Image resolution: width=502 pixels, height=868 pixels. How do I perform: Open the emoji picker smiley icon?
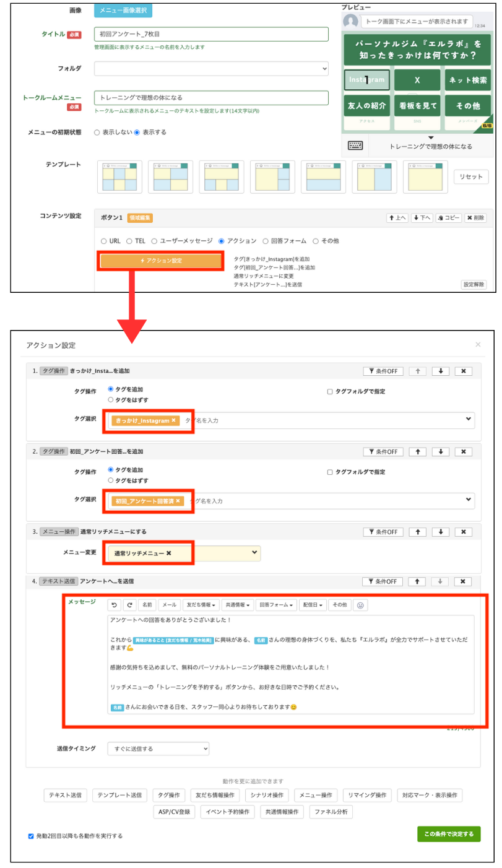(361, 605)
